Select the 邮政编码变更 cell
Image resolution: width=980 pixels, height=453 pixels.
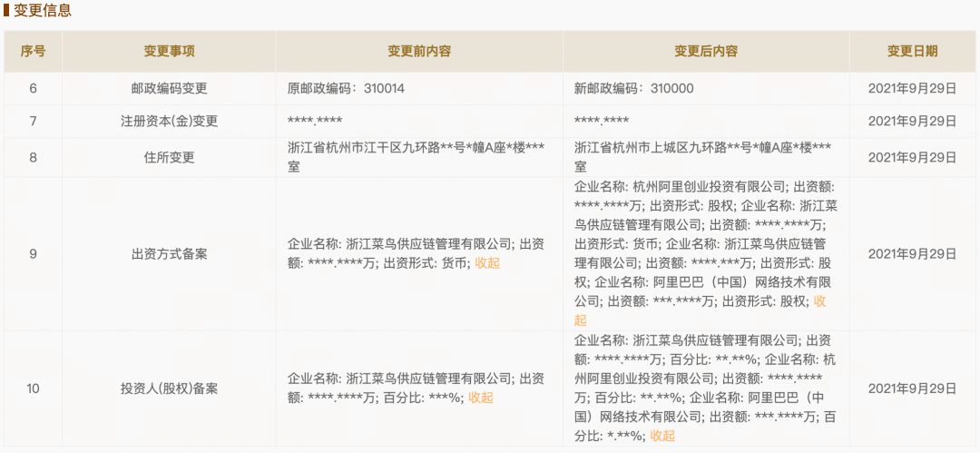click(170, 89)
